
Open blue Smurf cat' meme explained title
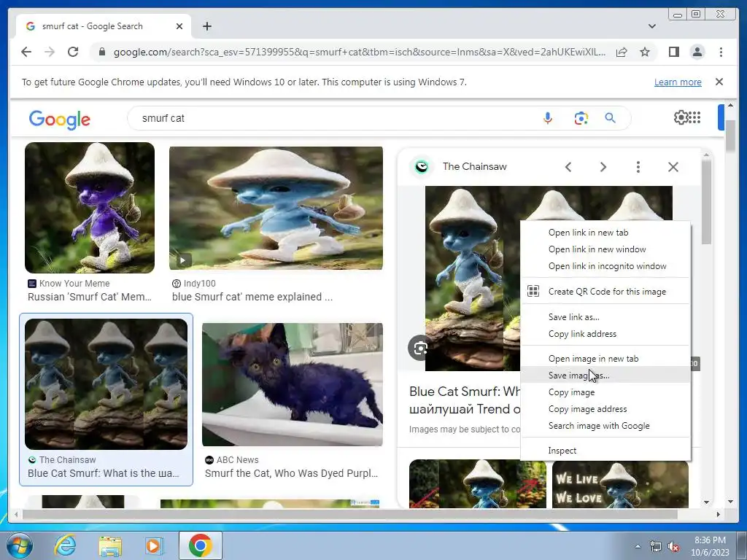pos(252,297)
